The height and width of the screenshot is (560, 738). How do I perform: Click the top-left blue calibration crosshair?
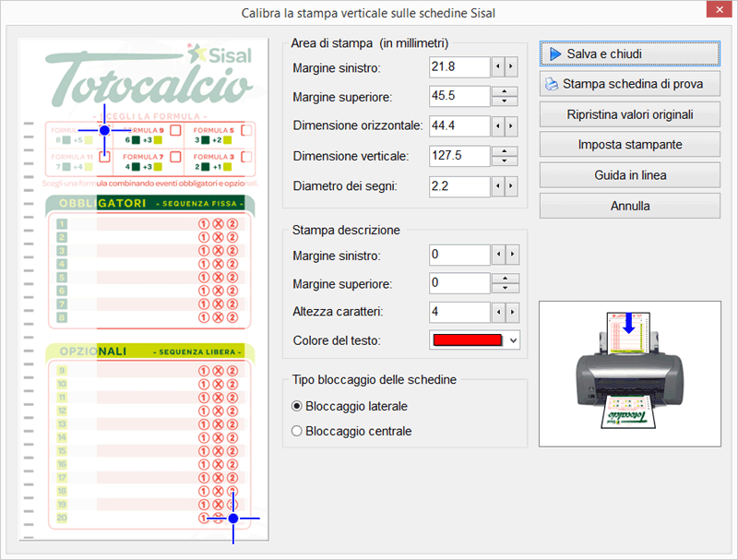tap(104, 130)
